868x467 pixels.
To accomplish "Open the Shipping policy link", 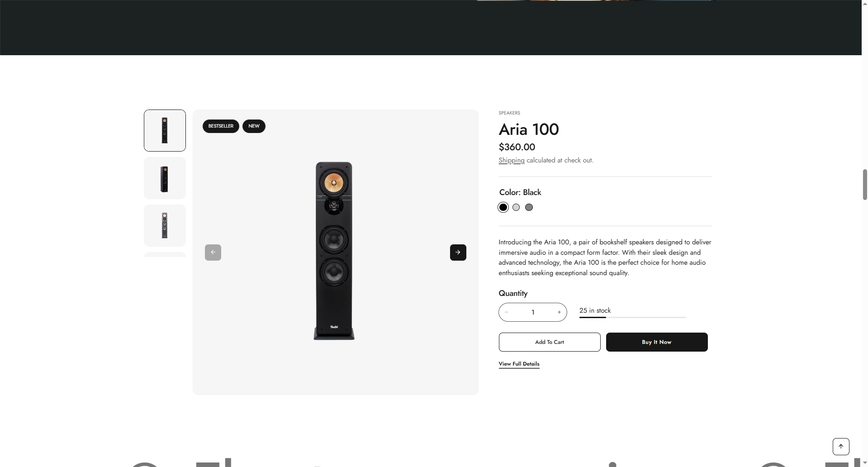I will (x=511, y=160).
